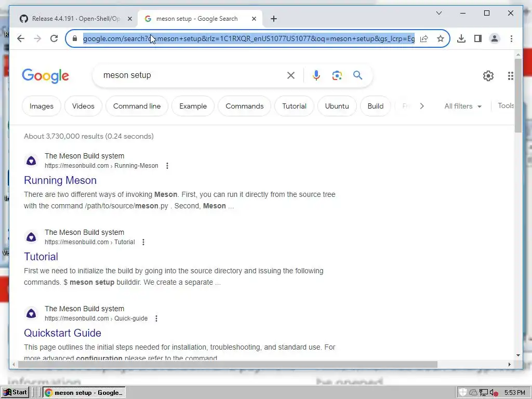The height and width of the screenshot is (399, 532).
Task: Click the Chrome address bar URL
Action: click(x=249, y=38)
